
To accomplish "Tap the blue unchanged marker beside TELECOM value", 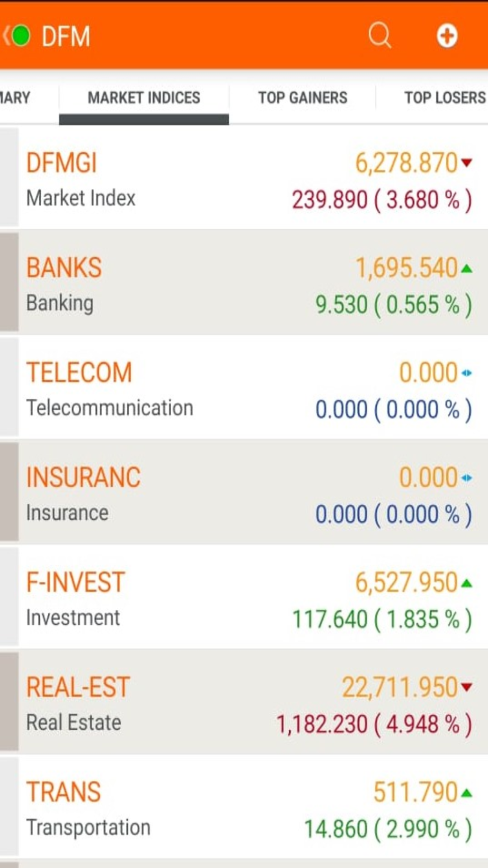I will [x=466, y=373].
